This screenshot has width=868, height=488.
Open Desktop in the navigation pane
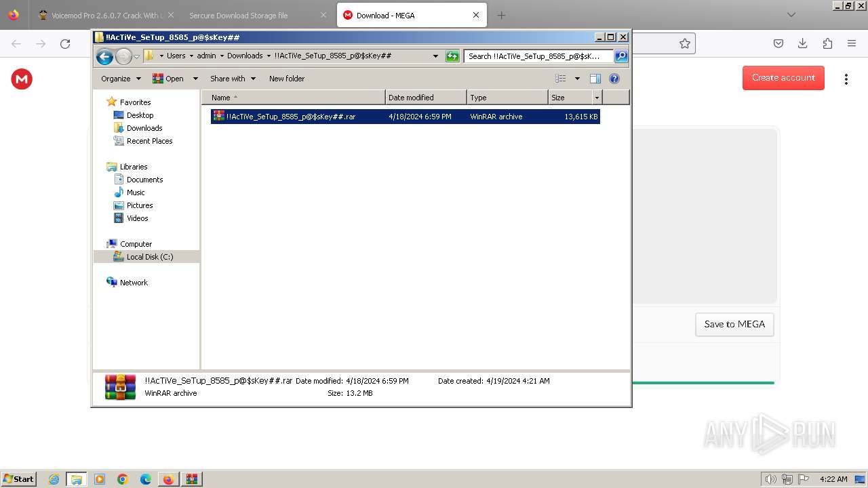pos(140,115)
